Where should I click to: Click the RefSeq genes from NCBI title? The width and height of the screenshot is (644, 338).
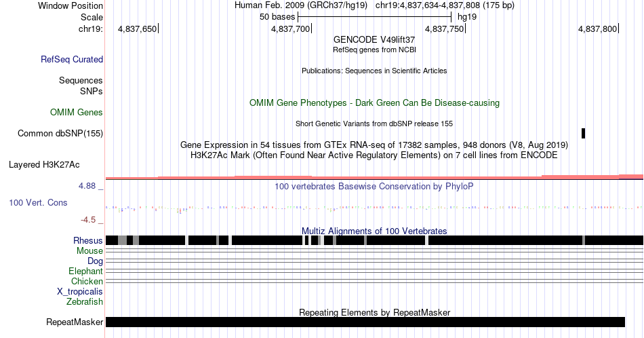tap(374, 50)
